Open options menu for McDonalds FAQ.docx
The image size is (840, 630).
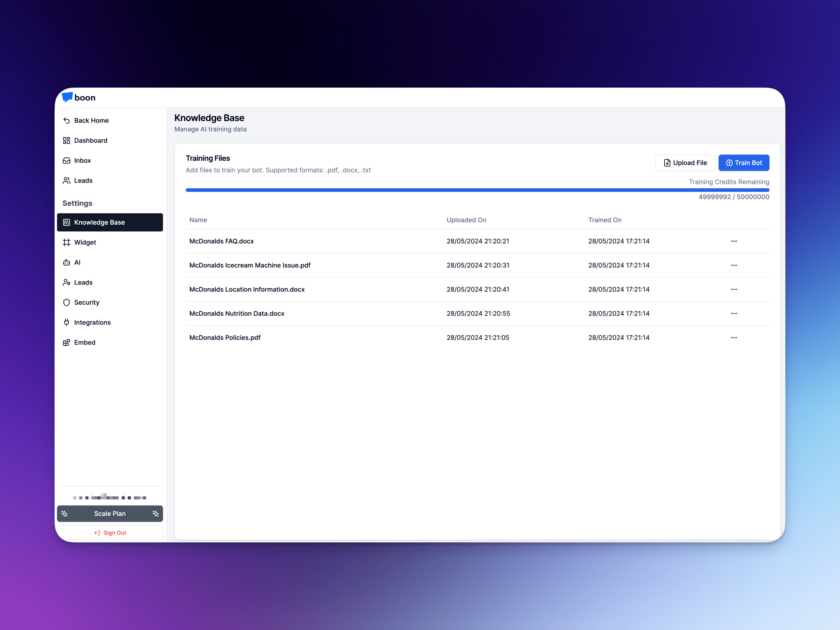(734, 241)
